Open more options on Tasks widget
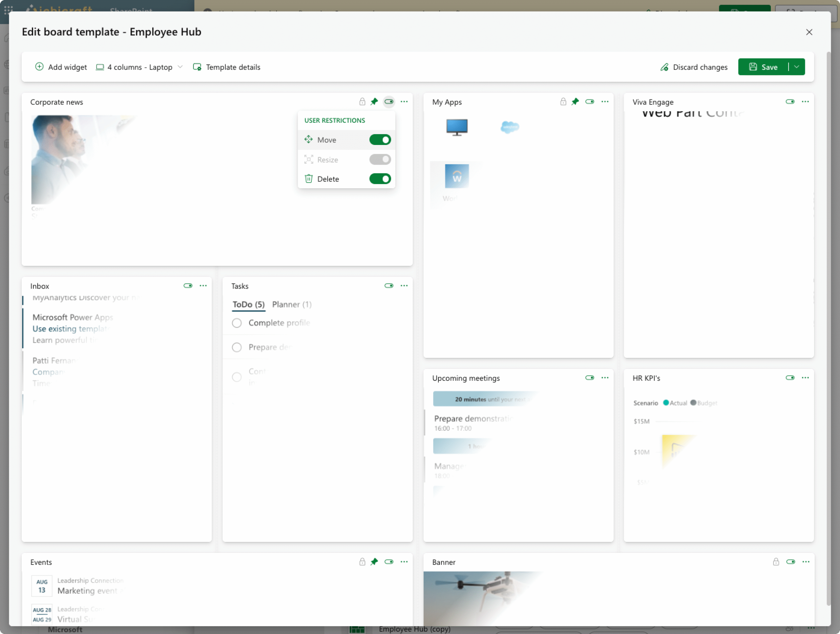Image resolution: width=840 pixels, height=634 pixels. tap(404, 285)
